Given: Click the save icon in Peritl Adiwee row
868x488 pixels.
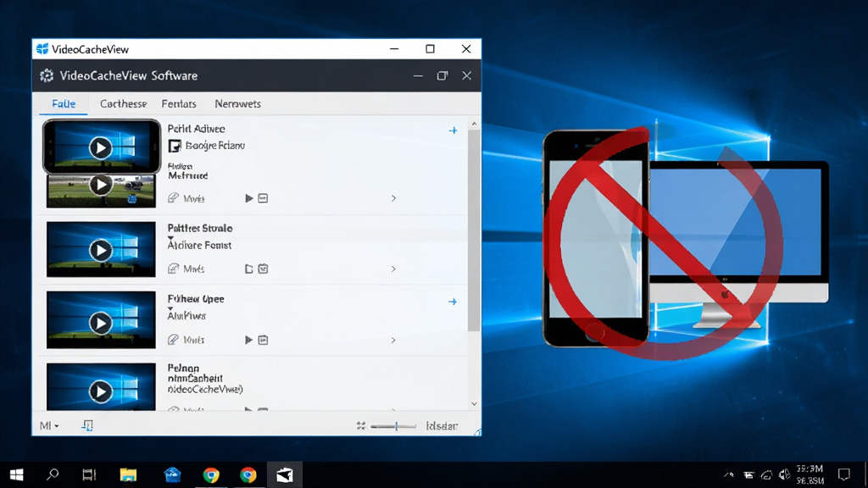Looking at the screenshot, I should point(263,198).
